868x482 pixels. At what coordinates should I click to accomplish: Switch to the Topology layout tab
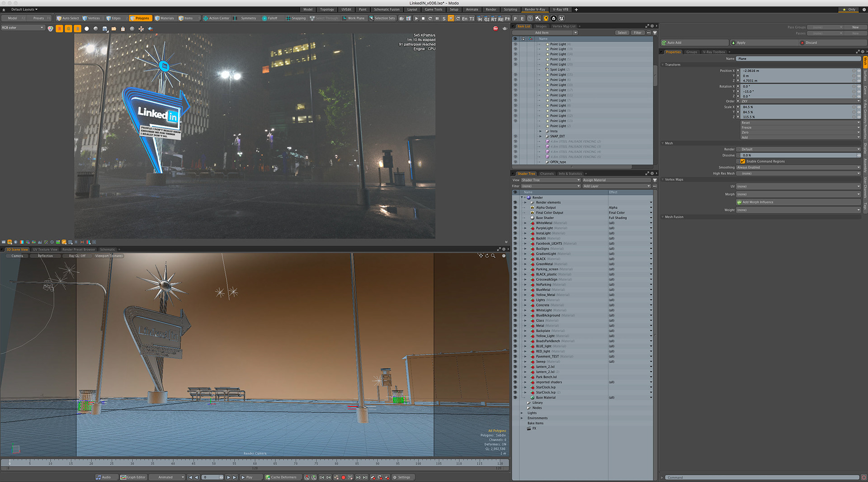327,9
